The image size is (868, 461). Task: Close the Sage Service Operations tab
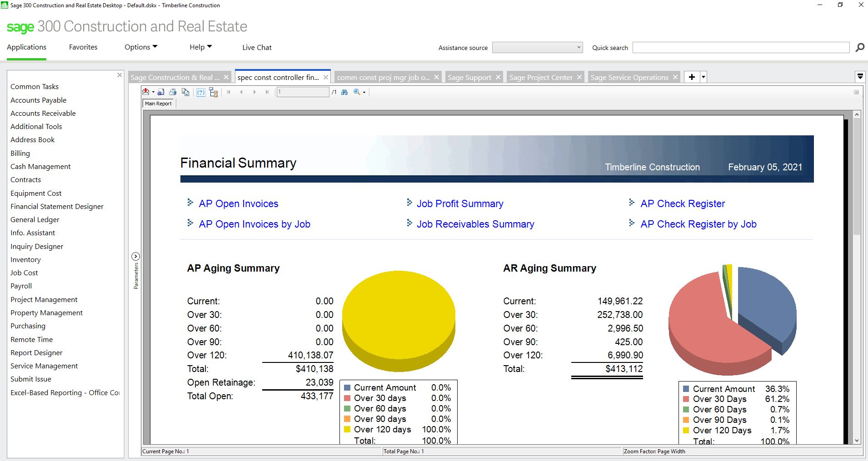675,77
